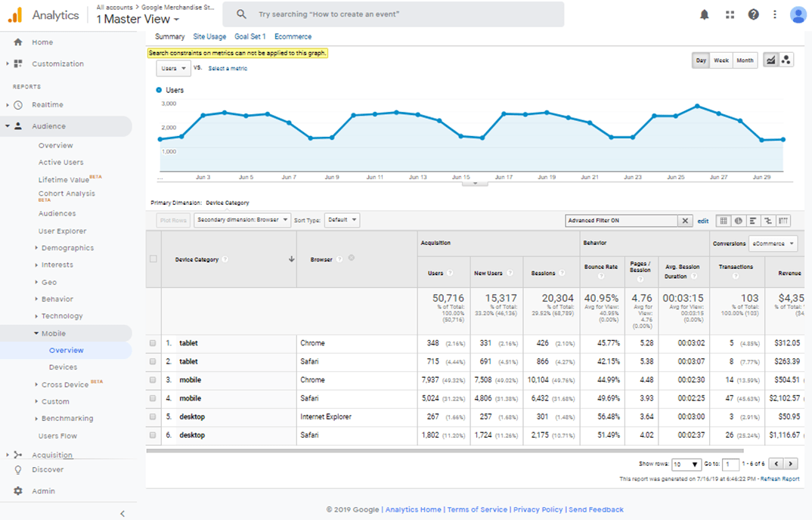Image resolution: width=812 pixels, height=520 pixels.
Task: Open the Ecommerce tab
Action: click(293, 36)
